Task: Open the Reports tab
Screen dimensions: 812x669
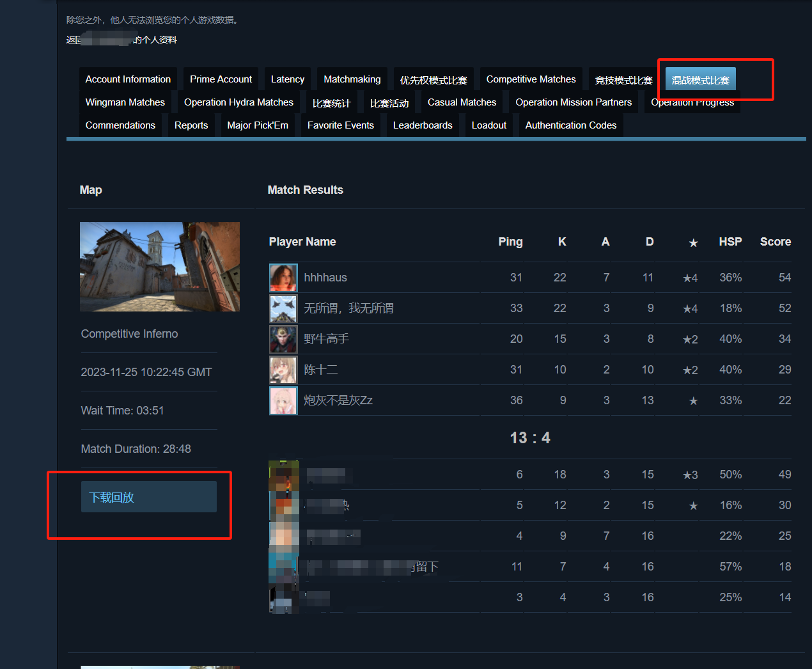Action: click(191, 125)
